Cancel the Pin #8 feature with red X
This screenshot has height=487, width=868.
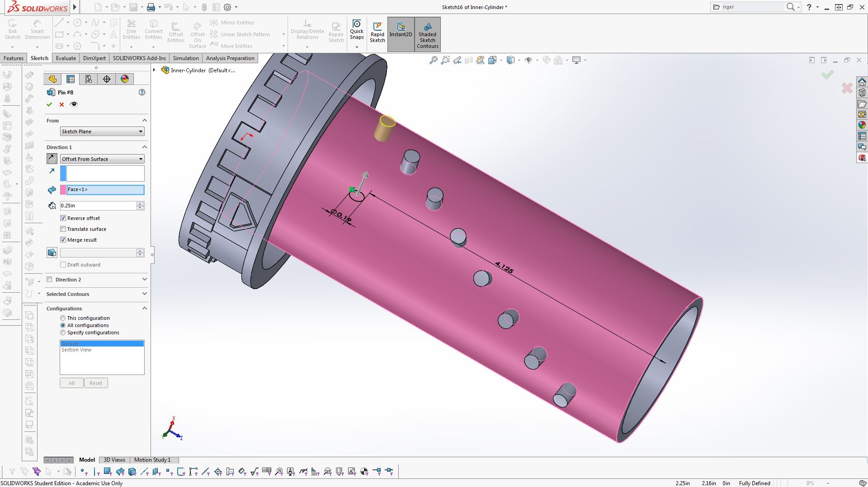62,104
